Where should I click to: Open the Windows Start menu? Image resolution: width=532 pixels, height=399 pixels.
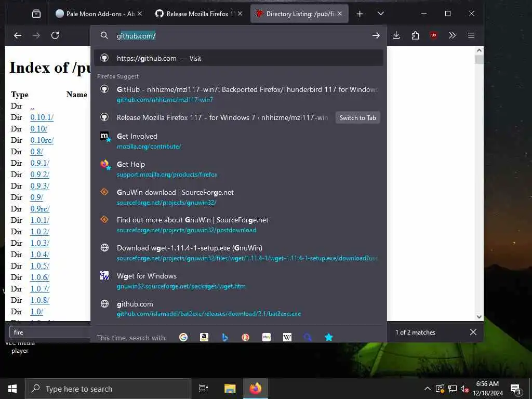(12, 389)
